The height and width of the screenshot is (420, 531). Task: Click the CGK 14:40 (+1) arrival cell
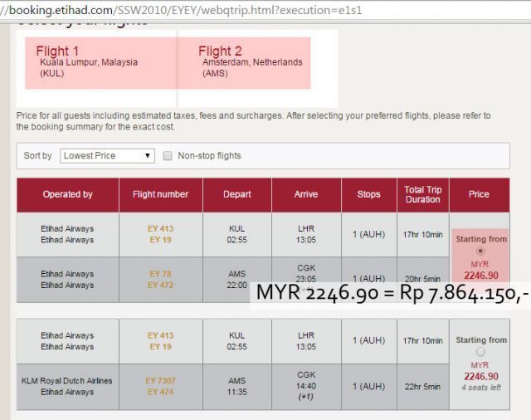click(x=306, y=387)
